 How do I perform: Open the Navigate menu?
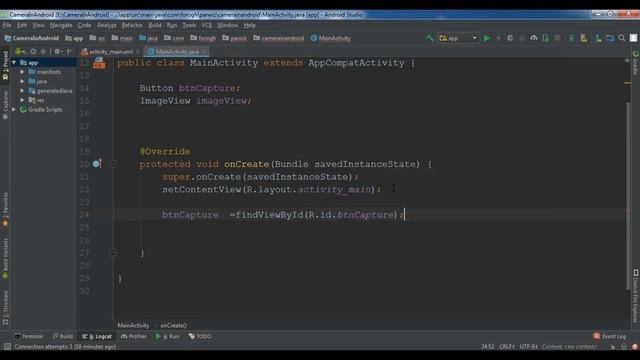point(61,25)
